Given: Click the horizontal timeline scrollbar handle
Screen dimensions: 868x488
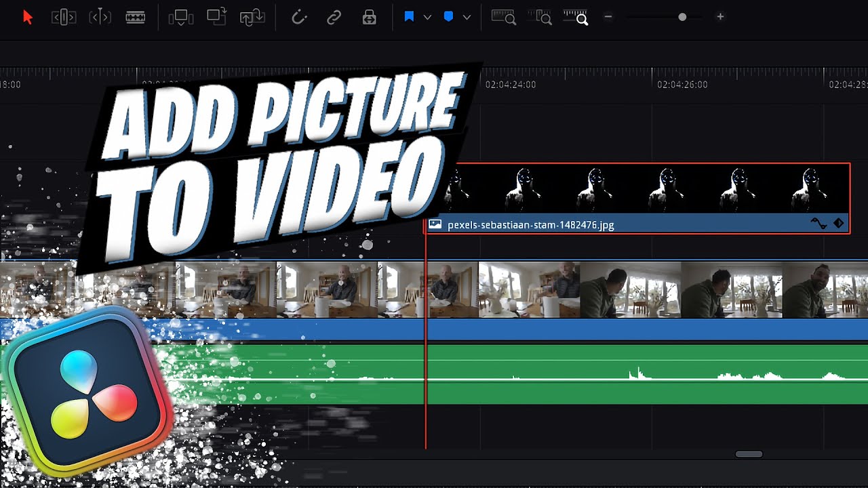Looking at the screenshot, I should pyautogui.click(x=749, y=454).
